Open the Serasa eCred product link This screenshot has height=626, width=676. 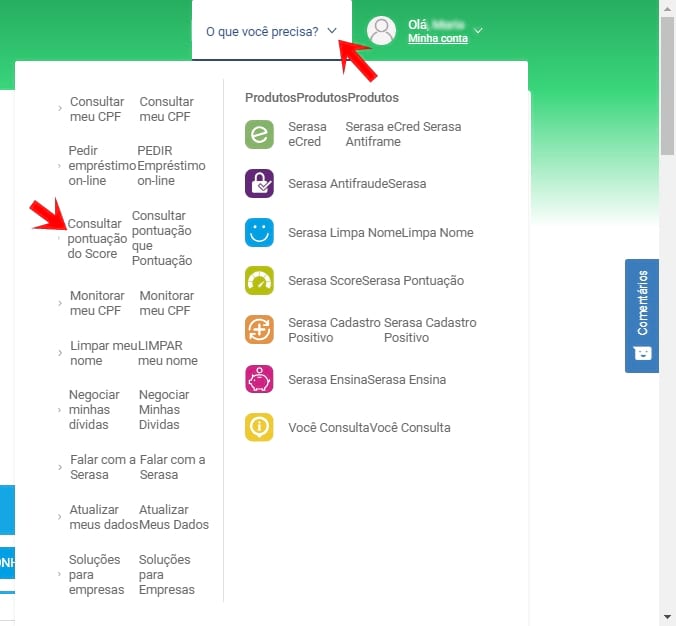(307, 134)
